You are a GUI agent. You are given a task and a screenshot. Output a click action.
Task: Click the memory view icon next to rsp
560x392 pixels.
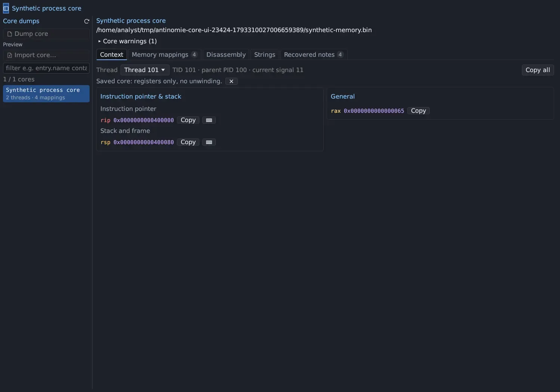209,142
